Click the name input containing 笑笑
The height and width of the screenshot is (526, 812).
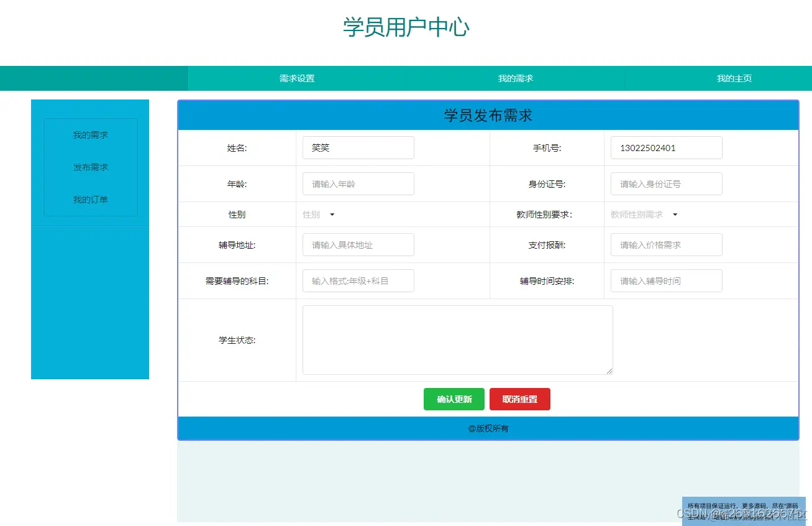(358, 147)
